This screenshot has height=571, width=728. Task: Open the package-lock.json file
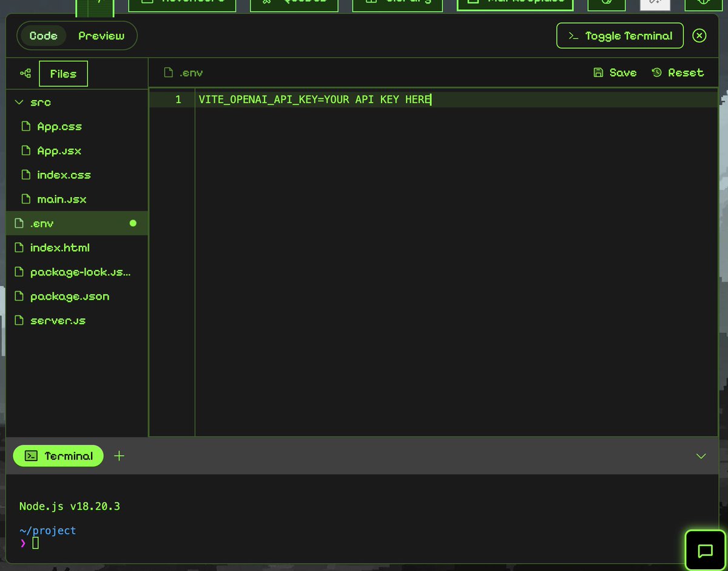77,272
